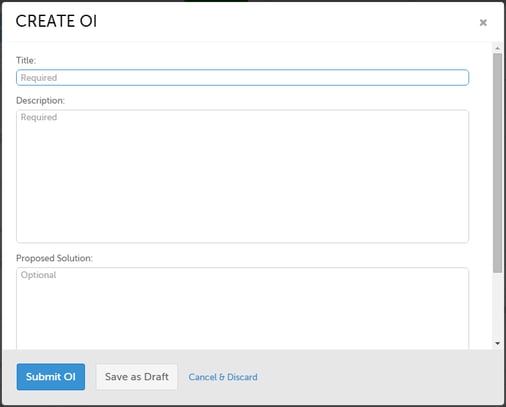Click the 'Optional' placeholder text

pyautogui.click(x=38, y=275)
